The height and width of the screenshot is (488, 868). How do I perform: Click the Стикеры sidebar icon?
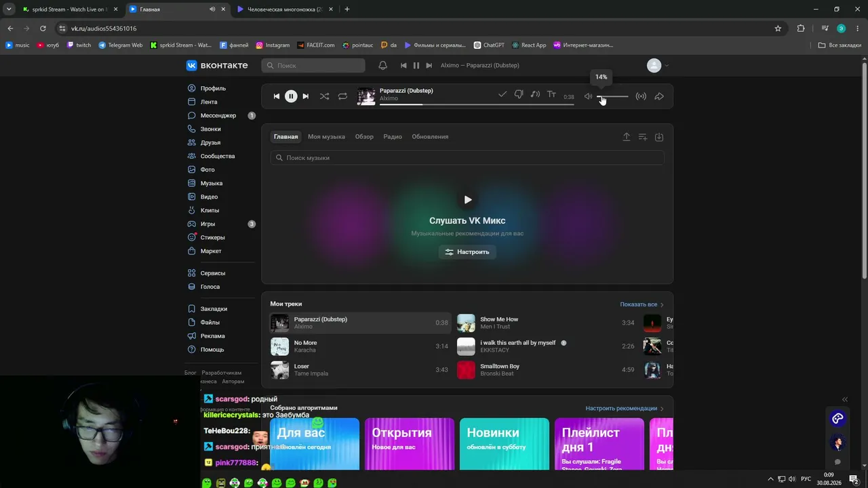[x=192, y=237]
